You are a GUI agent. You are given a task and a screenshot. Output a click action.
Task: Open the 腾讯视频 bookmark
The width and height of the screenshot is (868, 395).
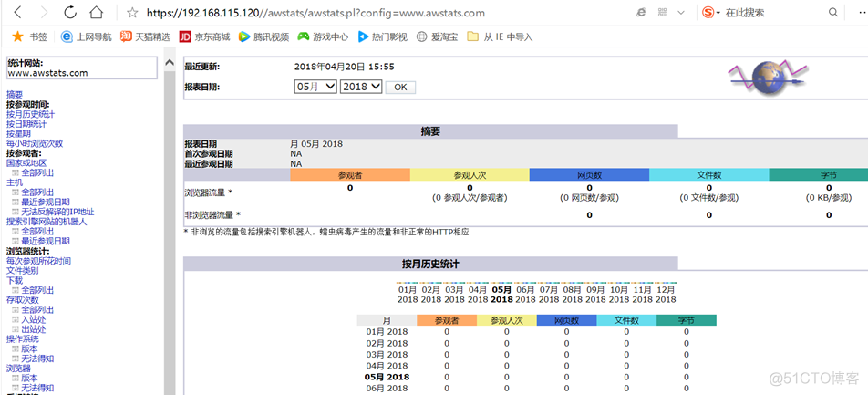click(x=263, y=37)
